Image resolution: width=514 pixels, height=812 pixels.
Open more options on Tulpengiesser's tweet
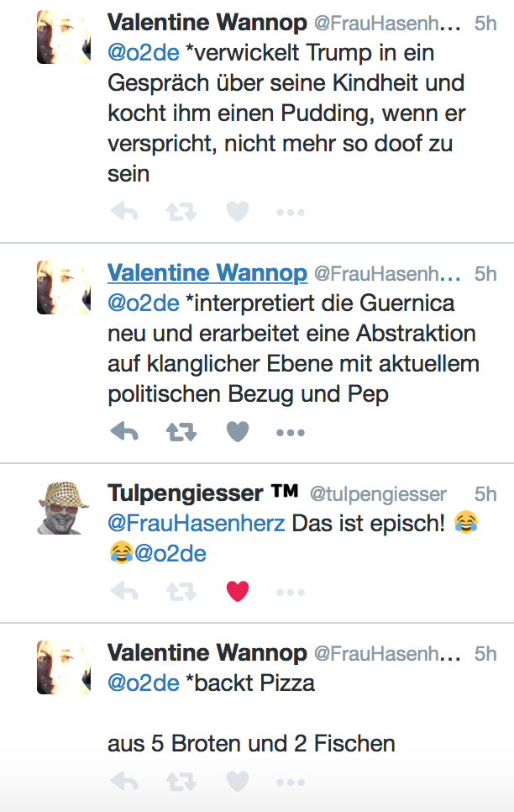tap(291, 592)
